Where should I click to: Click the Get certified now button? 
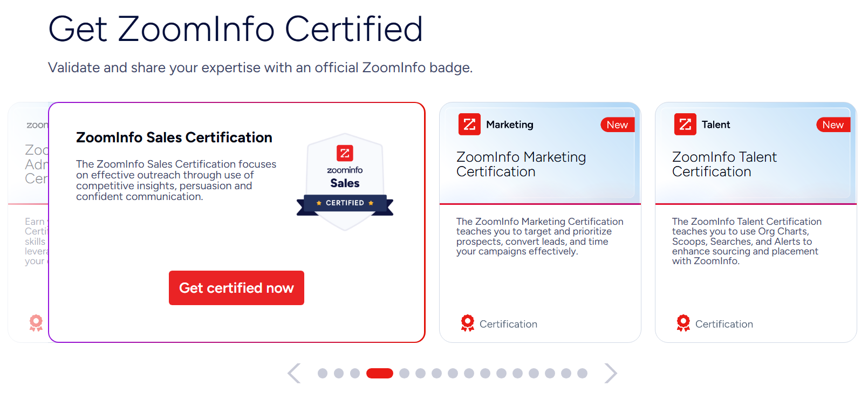click(236, 288)
